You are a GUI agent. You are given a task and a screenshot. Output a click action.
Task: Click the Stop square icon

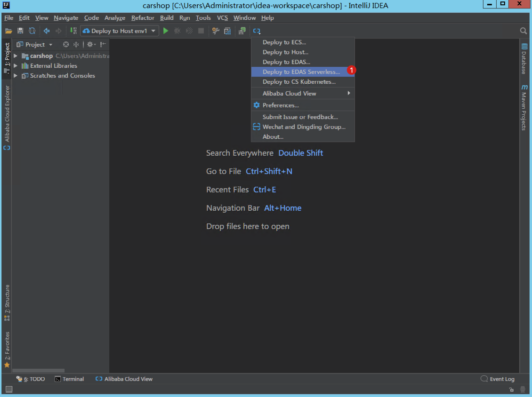click(201, 31)
